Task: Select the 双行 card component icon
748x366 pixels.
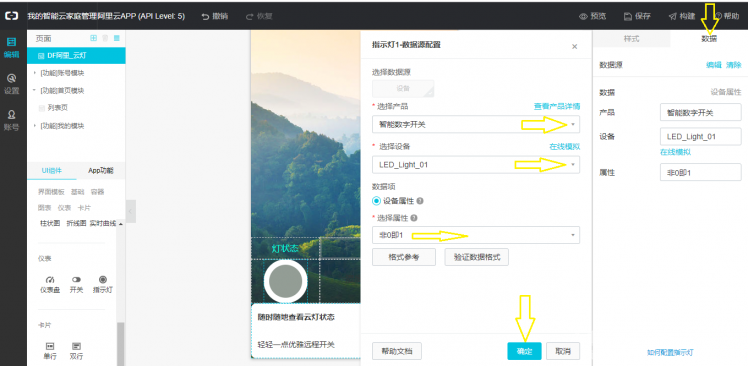Action: (76, 350)
